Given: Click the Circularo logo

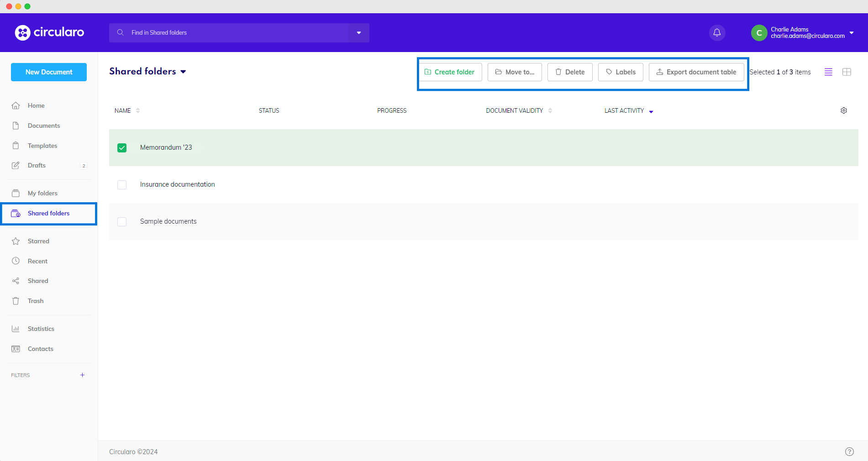Looking at the screenshot, I should tap(49, 32).
